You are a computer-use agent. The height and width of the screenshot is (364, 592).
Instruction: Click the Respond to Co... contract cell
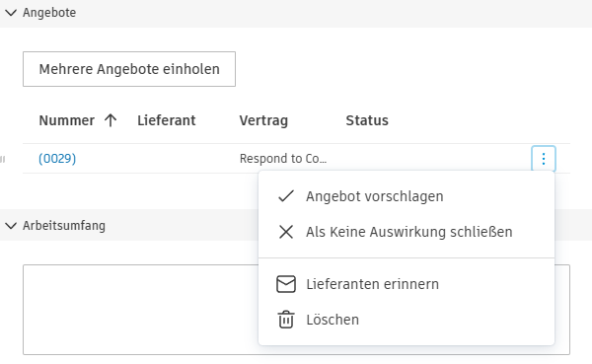[x=283, y=159]
